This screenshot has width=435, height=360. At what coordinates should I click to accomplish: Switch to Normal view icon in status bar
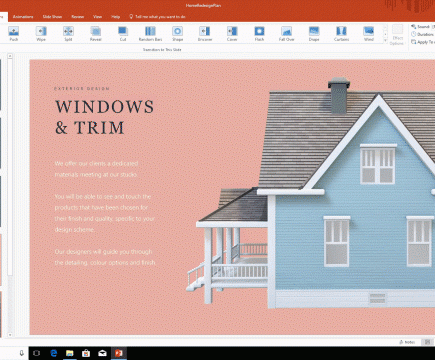427,342
